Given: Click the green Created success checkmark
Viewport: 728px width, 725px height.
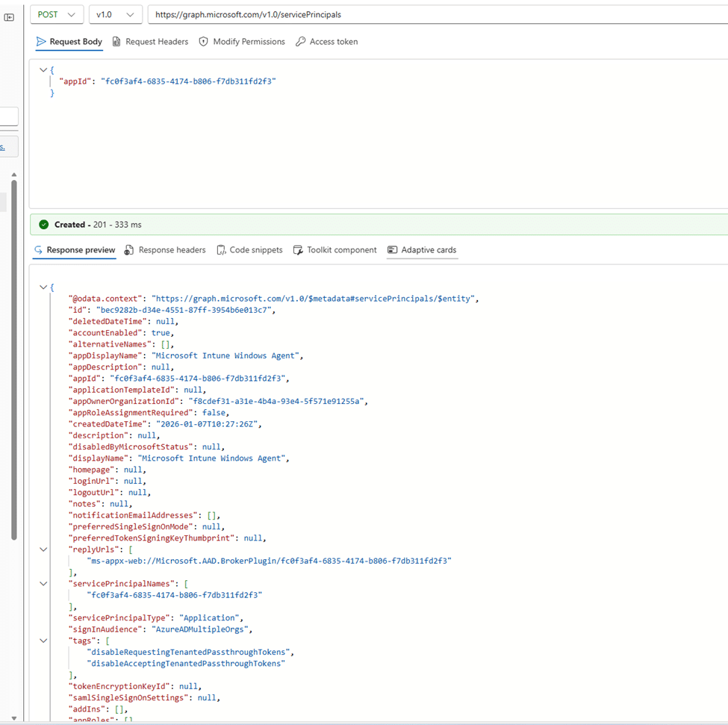Looking at the screenshot, I should [44, 225].
